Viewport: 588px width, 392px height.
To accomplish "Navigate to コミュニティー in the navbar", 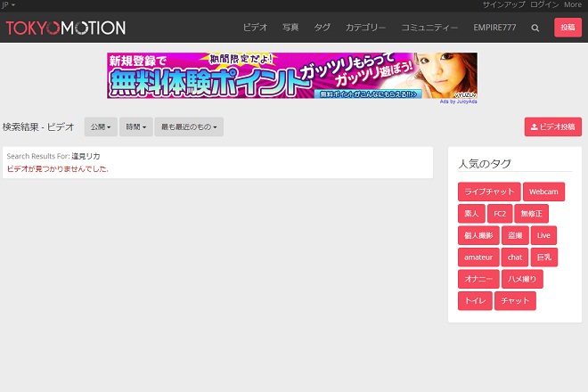I will pyautogui.click(x=429, y=28).
